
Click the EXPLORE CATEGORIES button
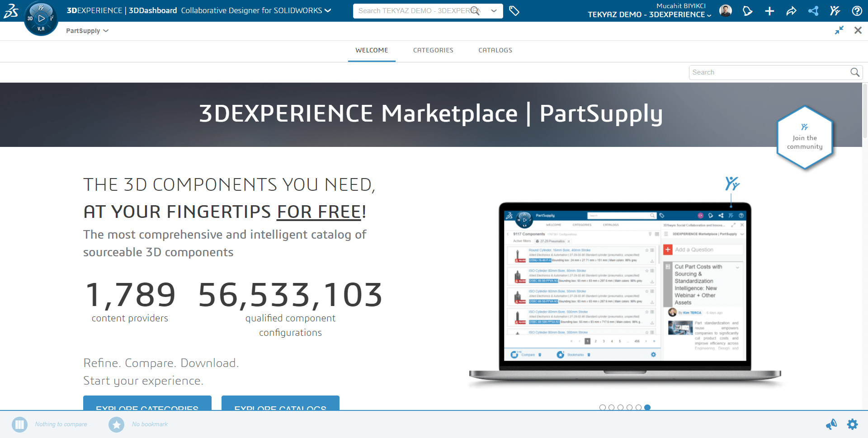[147, 403]
